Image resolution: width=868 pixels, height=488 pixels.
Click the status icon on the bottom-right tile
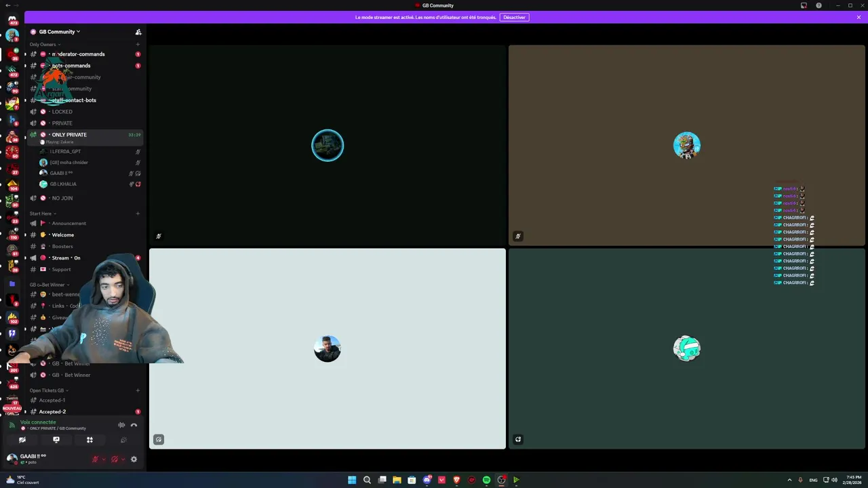(518, 440)
